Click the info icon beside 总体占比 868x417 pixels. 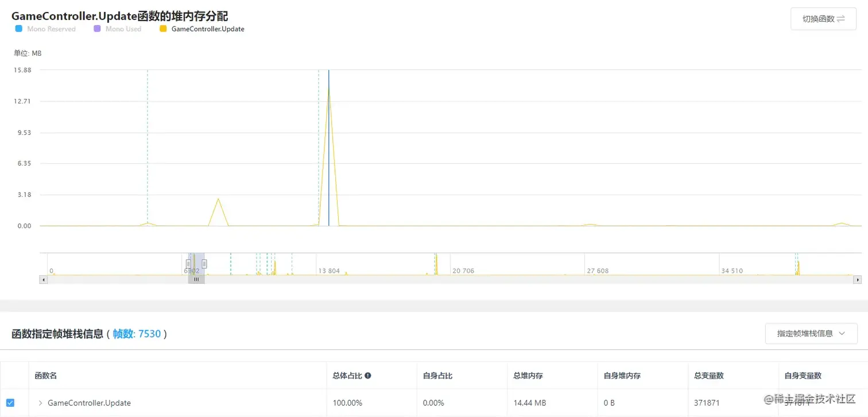pos(368,376)
